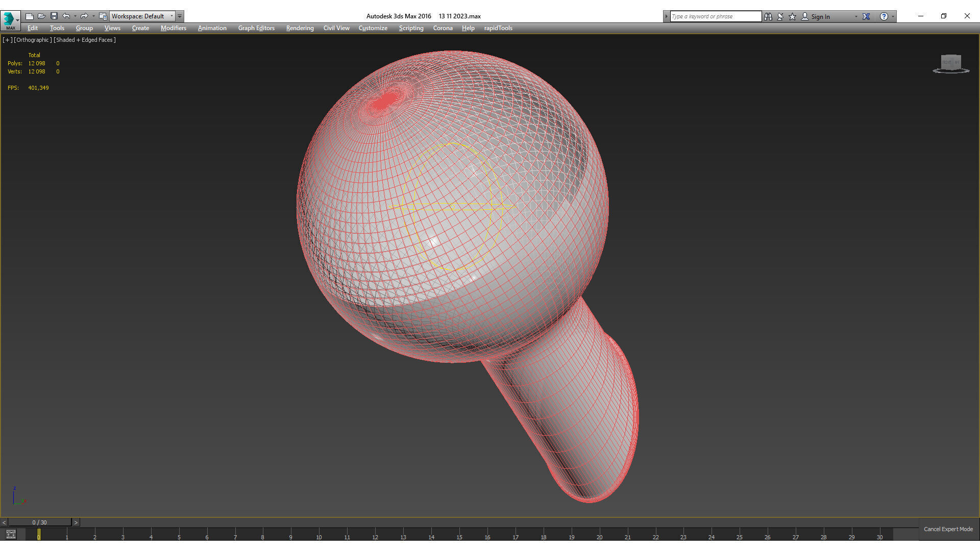Screen dimensions: 980x551
Task: Open the Group menu
Action: (x=84, y=28)
